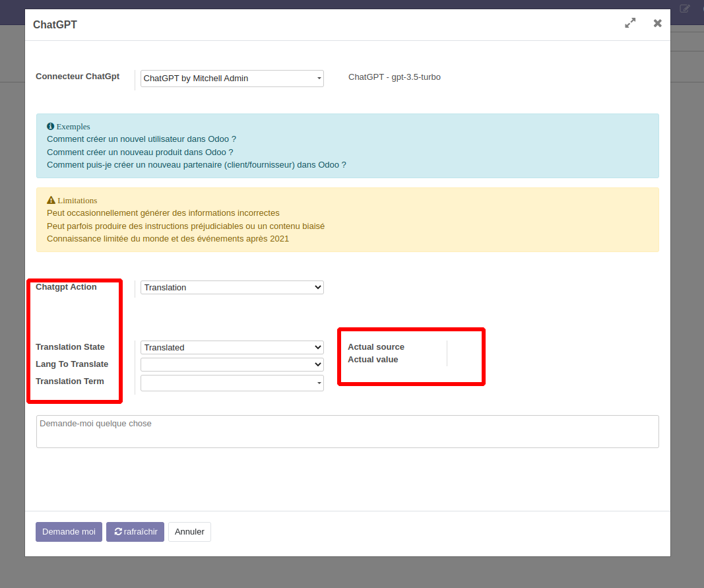
Task: Click the contenu biaisé limitation line
Action: click(x=186, y=226)
